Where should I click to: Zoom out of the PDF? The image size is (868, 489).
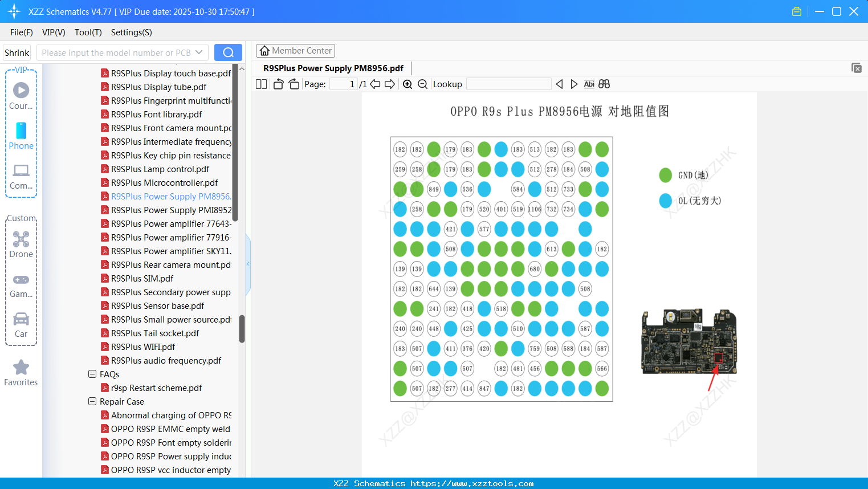pos(422,84)
